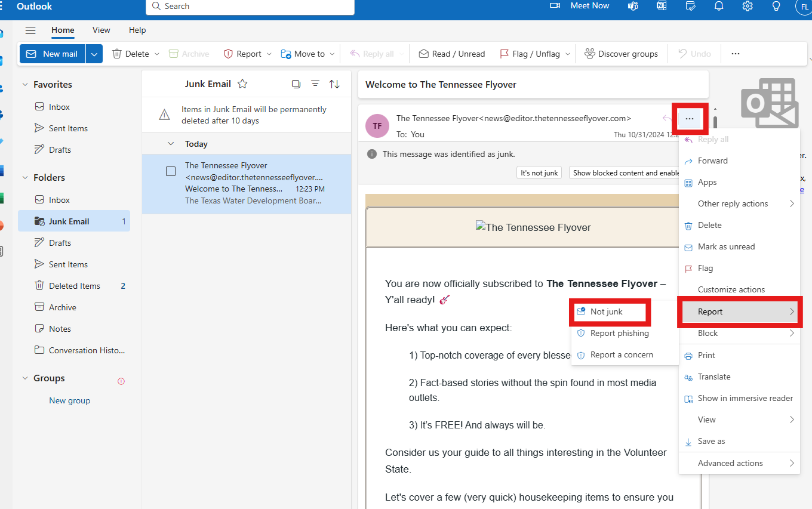This screenshot has width=812, height=509.
Task: Open the Settings gear icon
Action: point(748,6)
